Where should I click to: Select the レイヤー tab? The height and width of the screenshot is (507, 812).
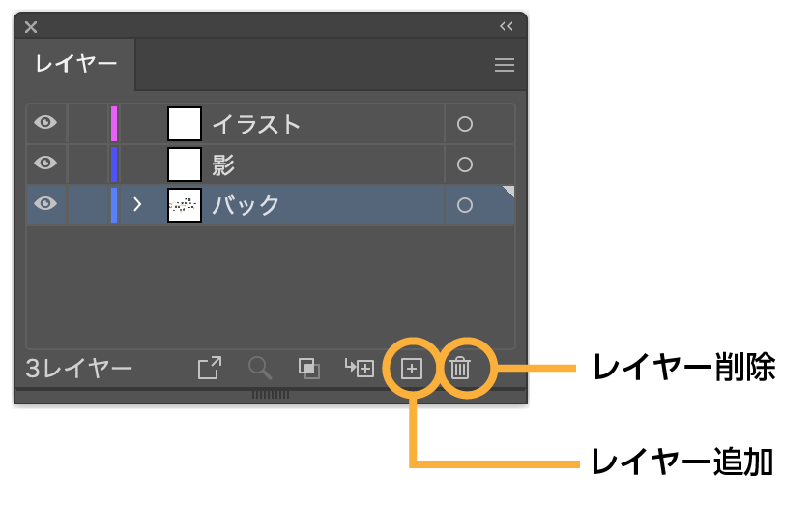click(75, 64)
